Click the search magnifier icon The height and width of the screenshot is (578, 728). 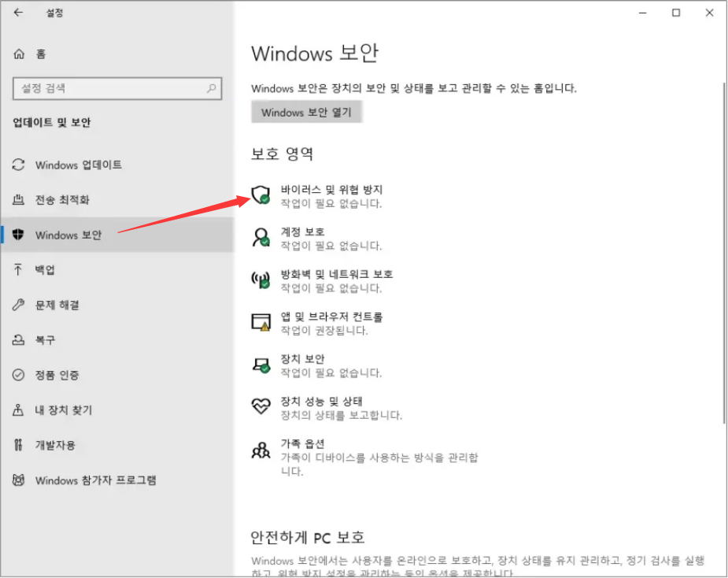pos(211,88)
